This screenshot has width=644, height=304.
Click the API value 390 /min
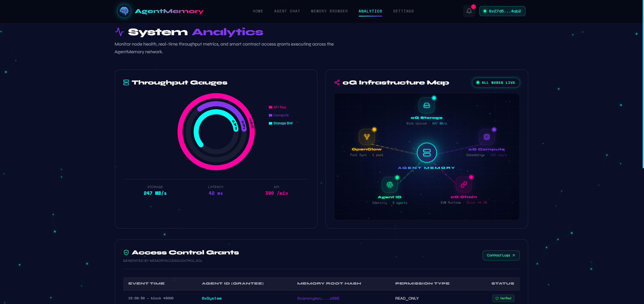[277, 193]
